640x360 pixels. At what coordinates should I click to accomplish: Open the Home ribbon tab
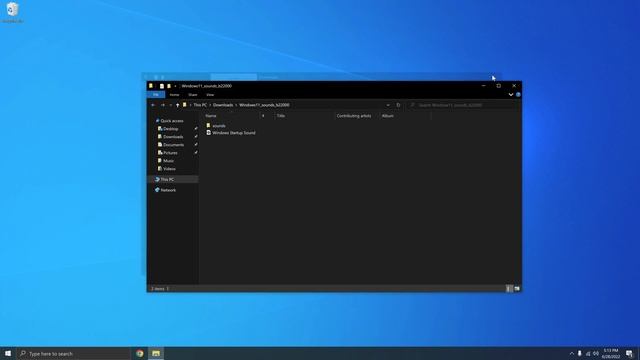point(174,95)
